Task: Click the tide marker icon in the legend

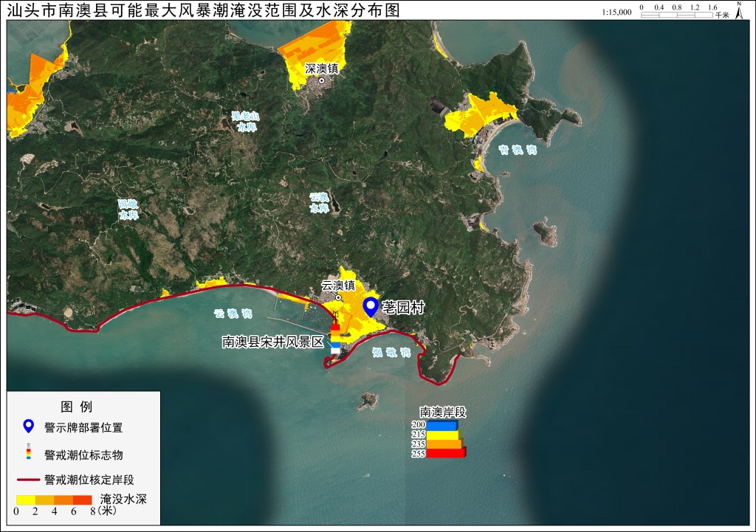Action: (x=29, y=452)
